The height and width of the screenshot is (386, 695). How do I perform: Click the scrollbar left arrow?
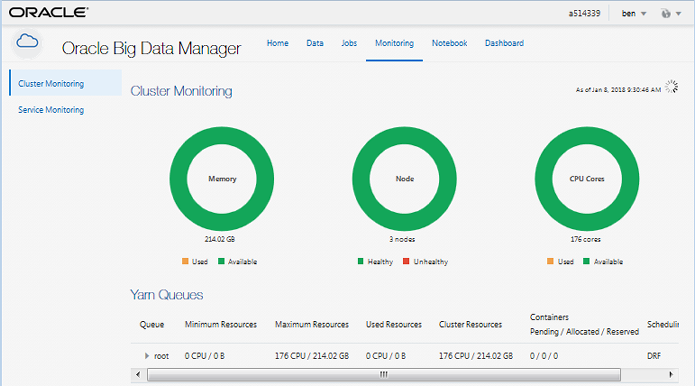(x=138, y=375)
